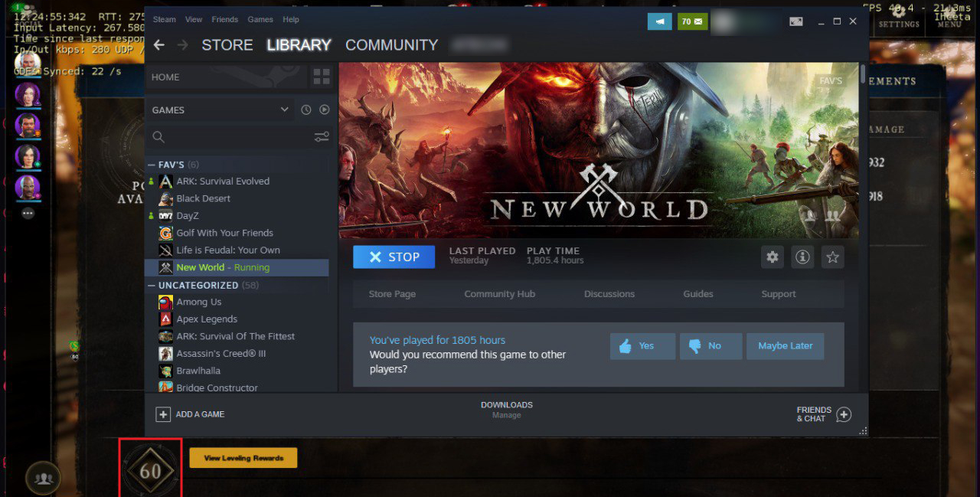Show ready-to-play games play icon
The height and width of the screenshot is (497, 980).
pyautogui.click(x=325, y=110)
